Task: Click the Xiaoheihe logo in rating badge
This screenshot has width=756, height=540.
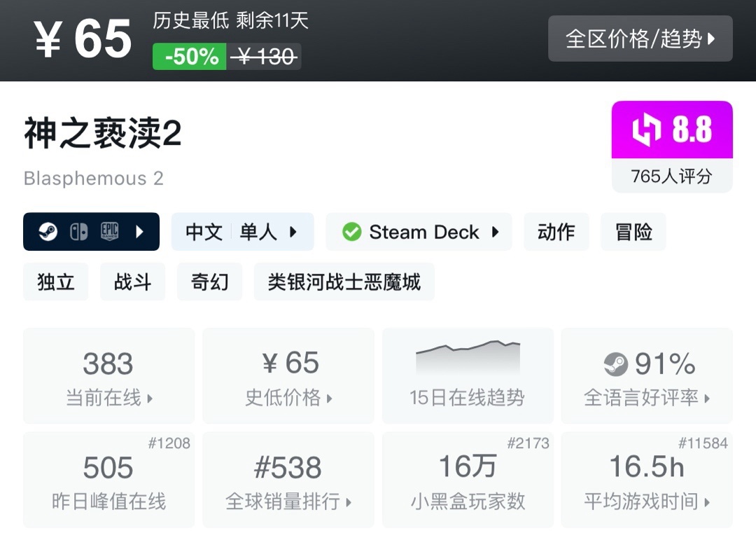Action: [646, 130]
